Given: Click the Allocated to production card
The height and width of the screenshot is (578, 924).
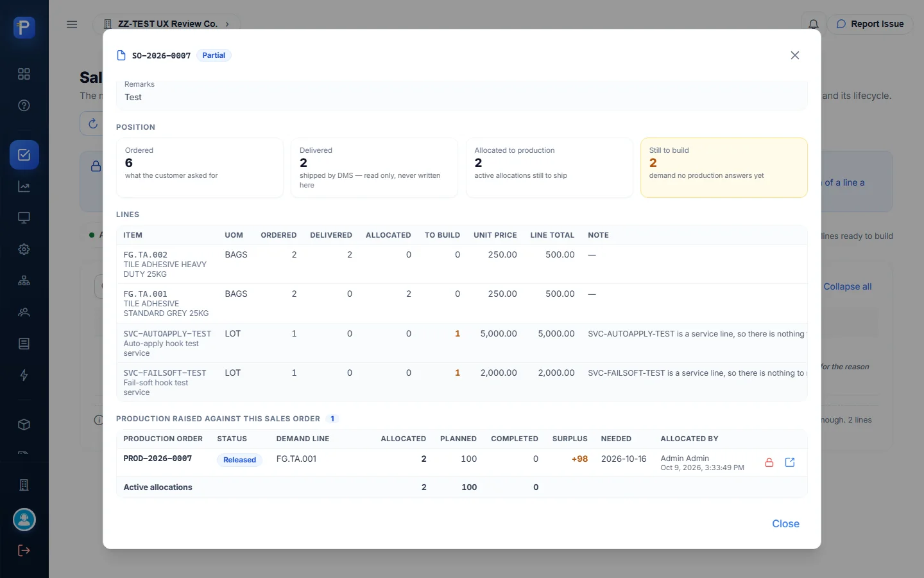Looking at the screenshot, I should click(549, 168).
